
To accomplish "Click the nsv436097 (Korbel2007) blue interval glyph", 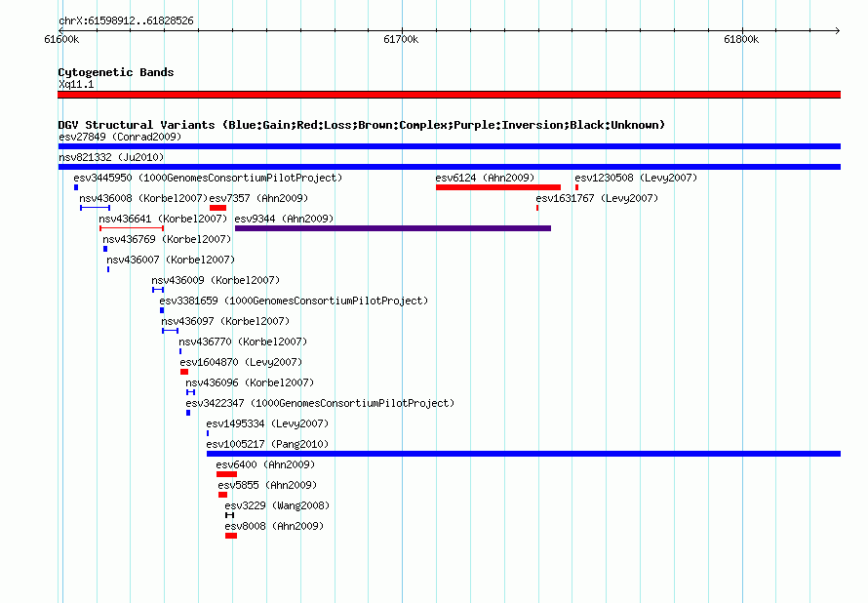I will pyautogui.click(x=170, y=331).
